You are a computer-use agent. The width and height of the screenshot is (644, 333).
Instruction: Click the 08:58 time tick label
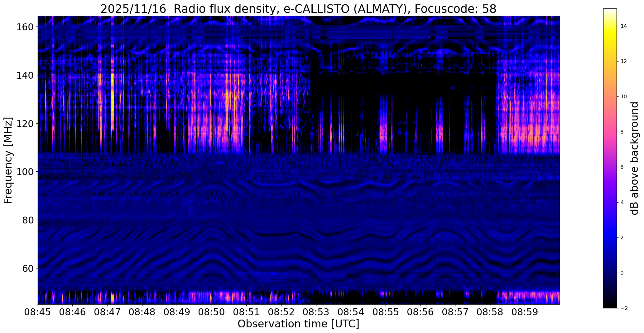490,312
